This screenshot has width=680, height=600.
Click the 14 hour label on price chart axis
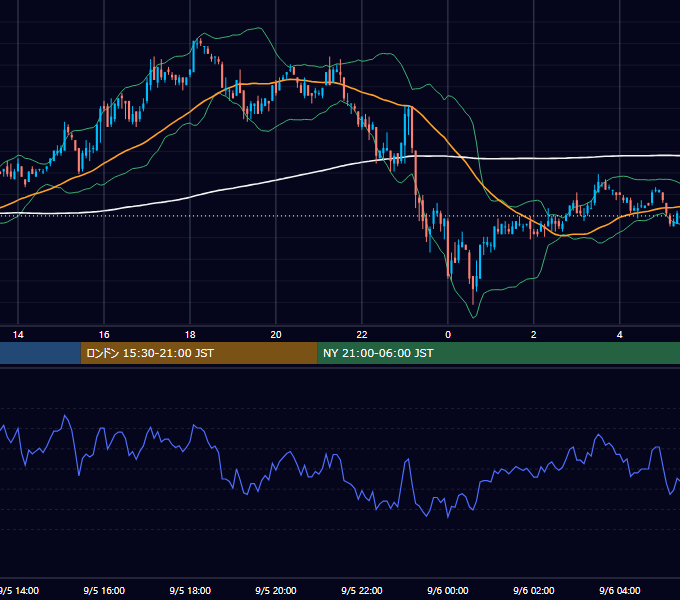pyautogui.click(x=18, y=335)
